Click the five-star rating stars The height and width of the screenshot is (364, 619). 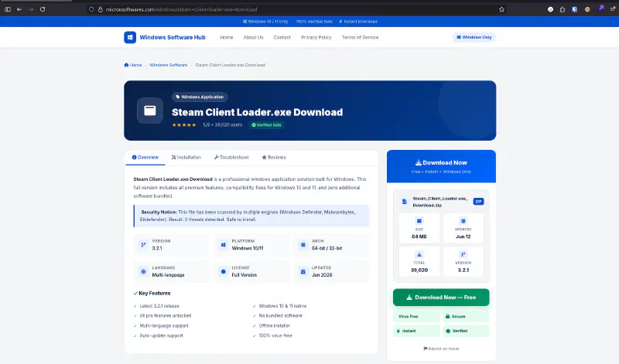tap(184, 124)
